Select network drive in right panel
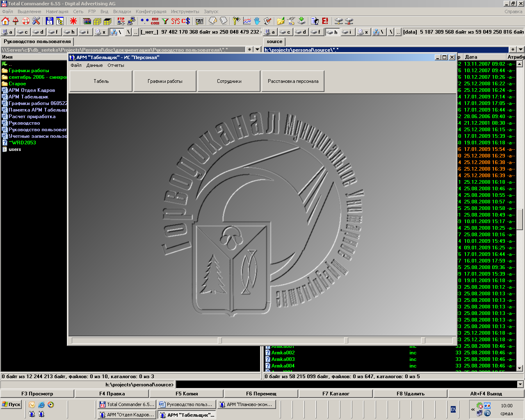 tap(379, 32)
